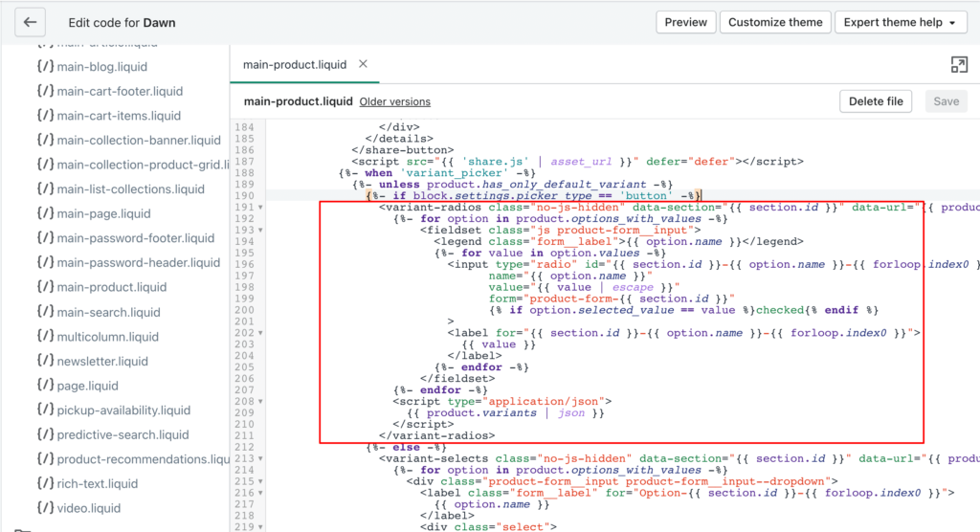Open the Preview button

click(685, 23)
